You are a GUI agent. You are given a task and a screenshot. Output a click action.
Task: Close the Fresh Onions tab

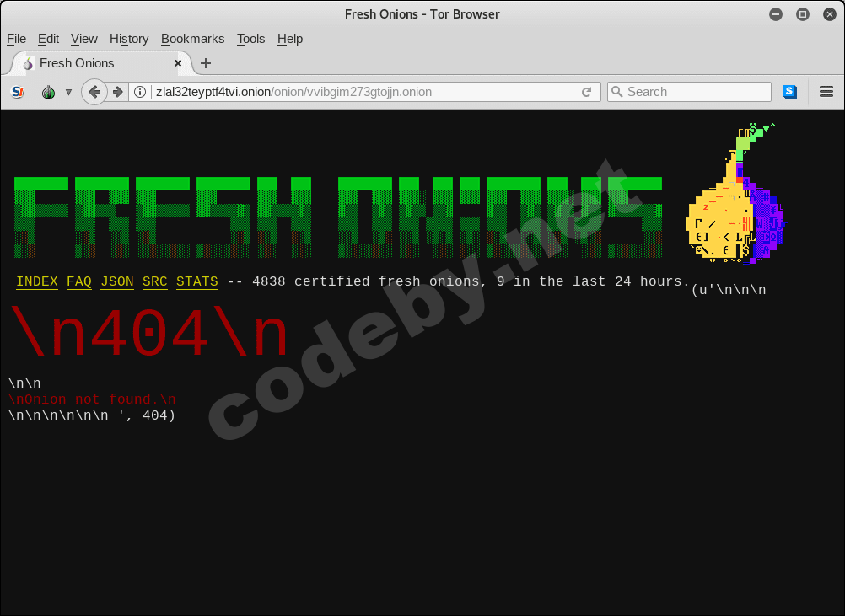tap(178, 63)
